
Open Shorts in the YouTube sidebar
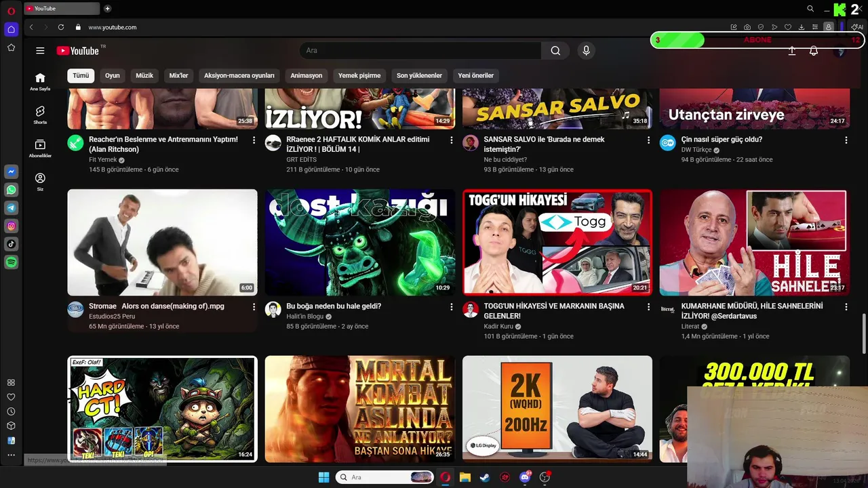click(x=40, y=115)
